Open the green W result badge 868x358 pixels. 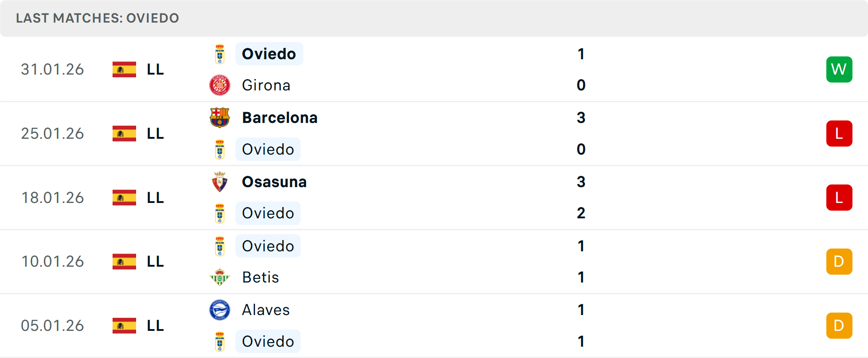(839, 69)
